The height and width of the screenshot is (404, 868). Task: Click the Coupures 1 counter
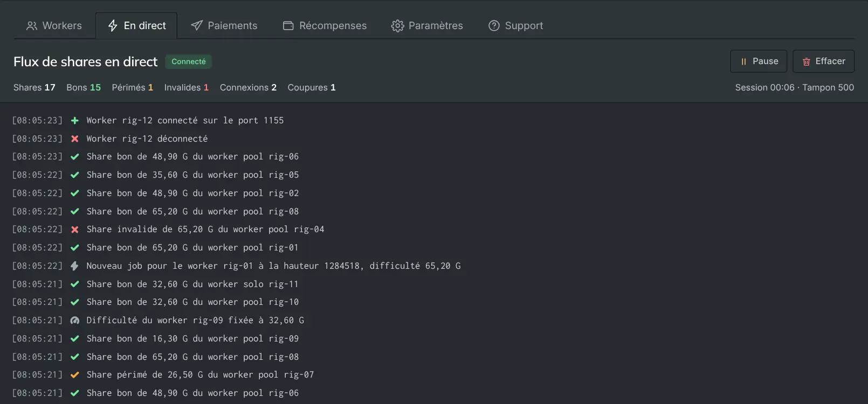point(312,87)
